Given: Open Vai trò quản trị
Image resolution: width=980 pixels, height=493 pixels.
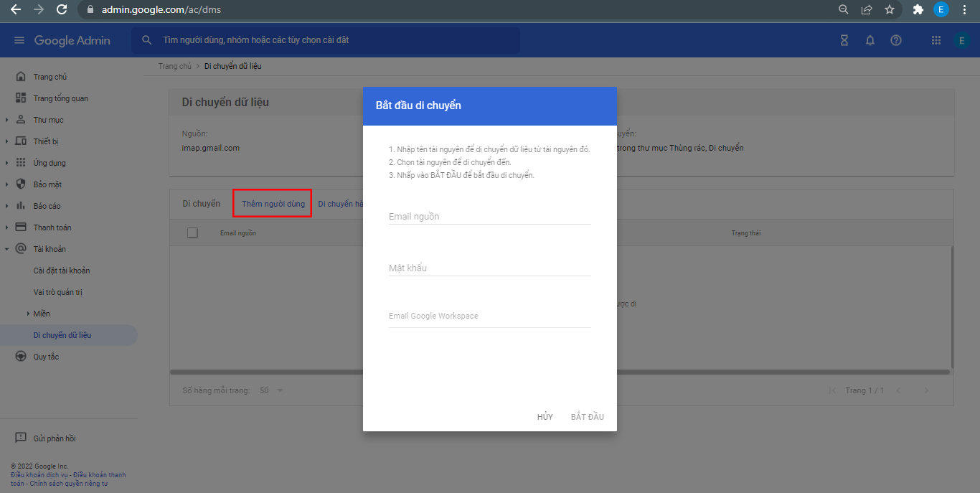Looking at the screenshot, I should [x=58, y=292].
